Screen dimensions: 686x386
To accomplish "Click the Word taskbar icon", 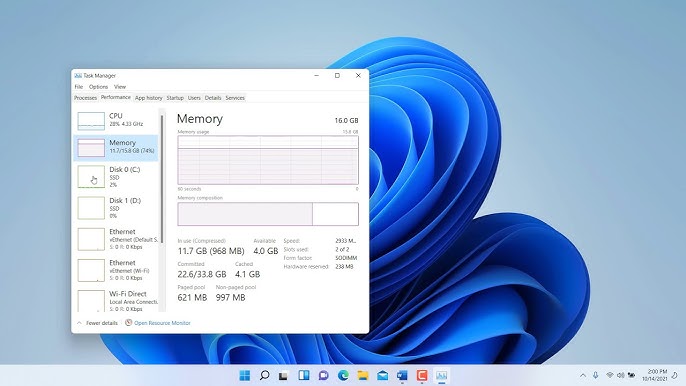I will click(x=402, y=375).
